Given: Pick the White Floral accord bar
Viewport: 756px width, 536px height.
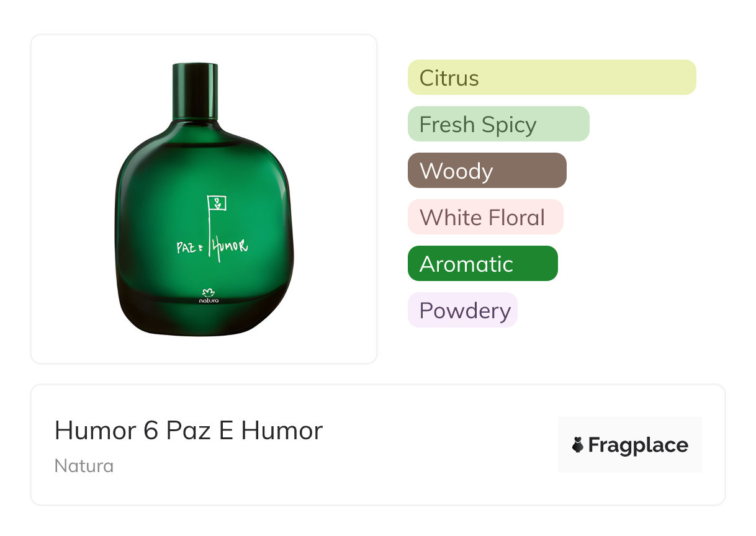Looking at the screenshot, I should 485,217.
